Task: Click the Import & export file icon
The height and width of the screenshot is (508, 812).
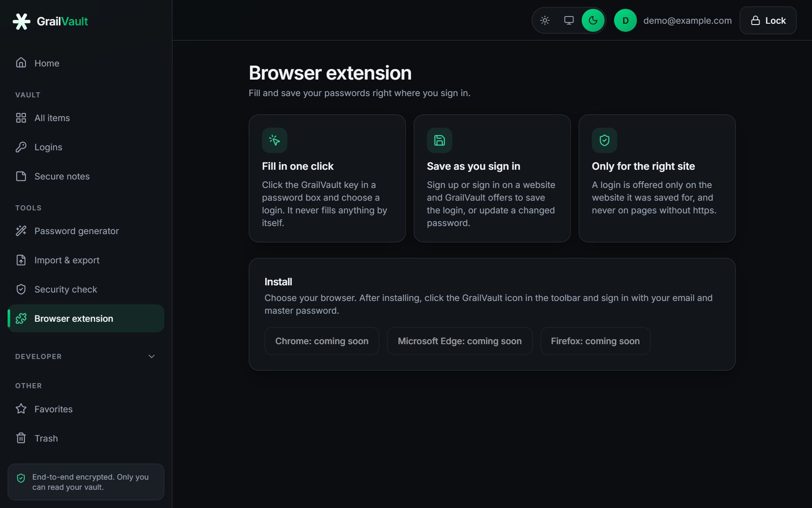Action: [21, 260]
